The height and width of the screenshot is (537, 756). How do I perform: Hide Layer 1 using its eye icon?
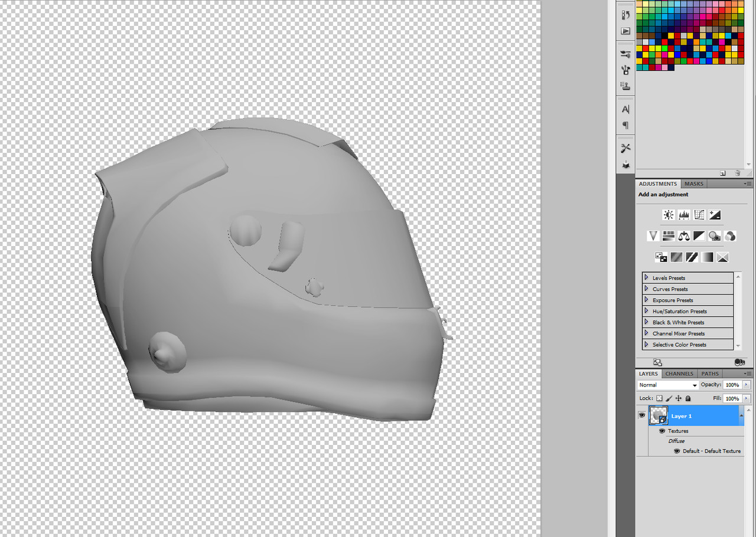pos(641,415)
